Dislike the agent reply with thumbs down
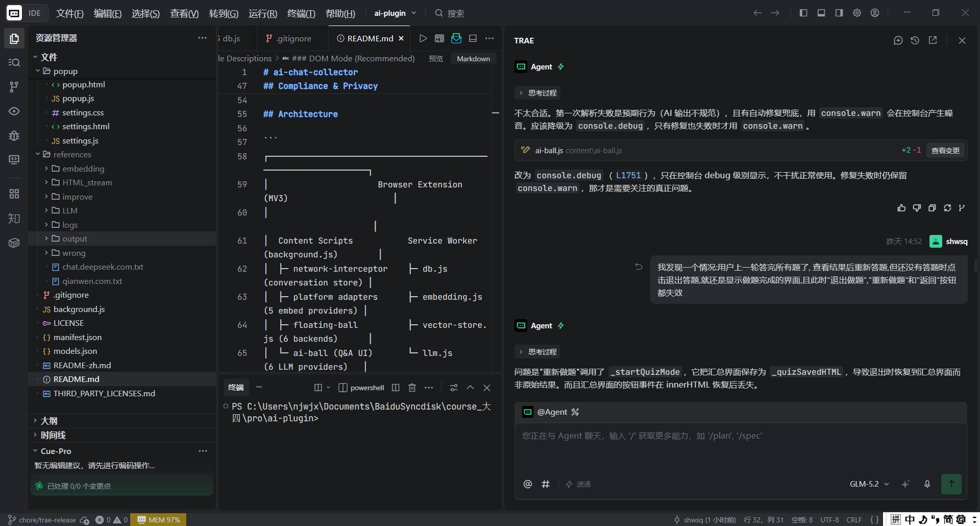 [917, 208]
